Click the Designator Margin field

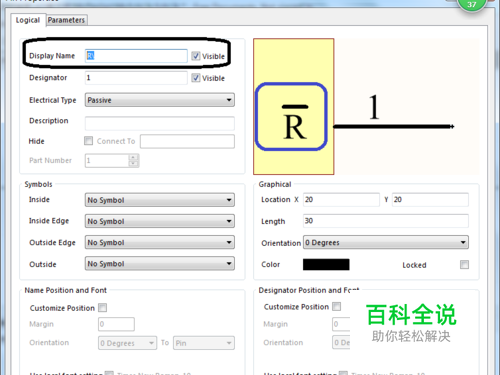point(341,324)
